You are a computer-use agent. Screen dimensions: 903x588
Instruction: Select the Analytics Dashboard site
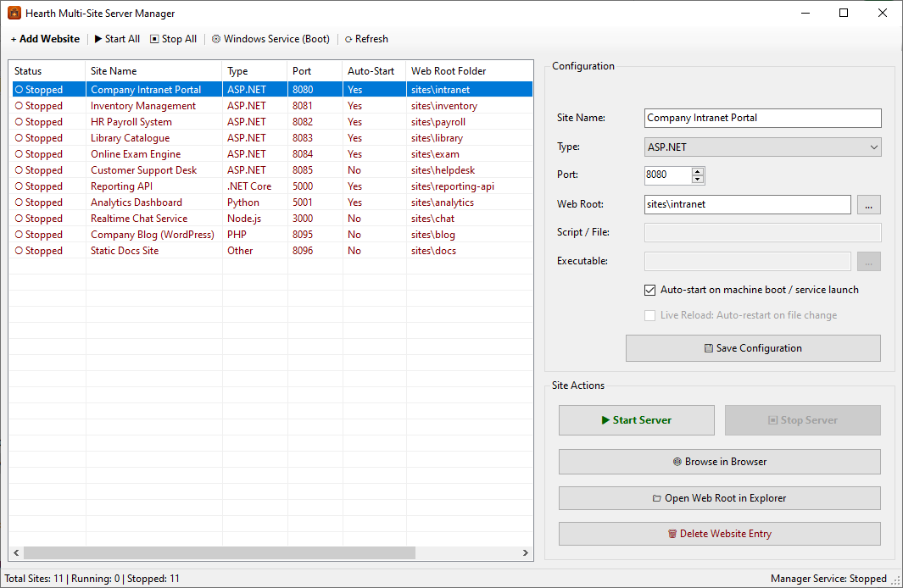coord(272,202)
